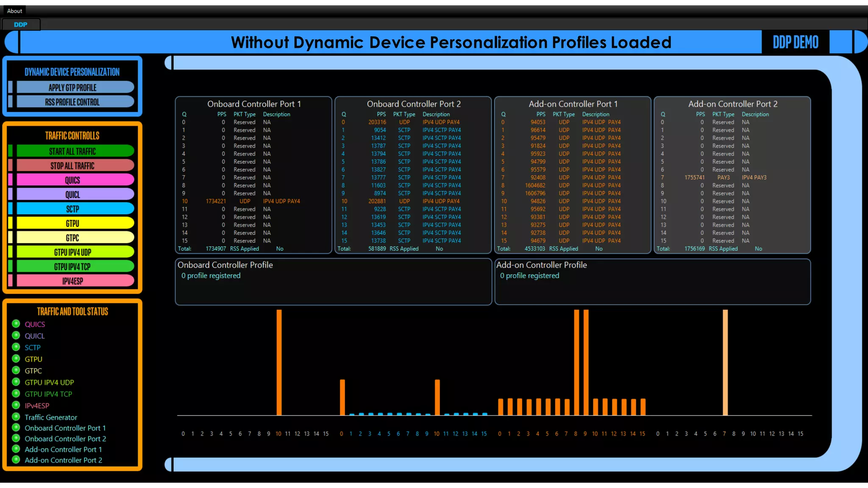Viewport: 868px width, 488px height.
Task: Click '0 profile registered' under Add-on Controller Profile
Action: (x=530, y=275)
